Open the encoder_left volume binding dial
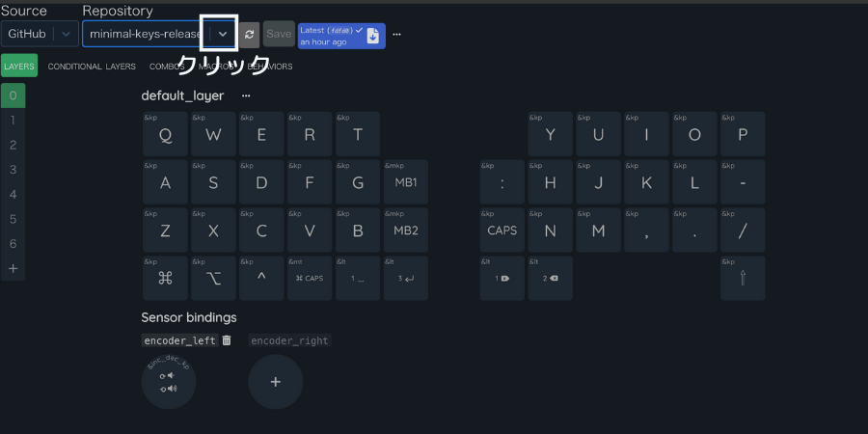Viewport: 868px width, 434px height. click(x=169, y=382)
